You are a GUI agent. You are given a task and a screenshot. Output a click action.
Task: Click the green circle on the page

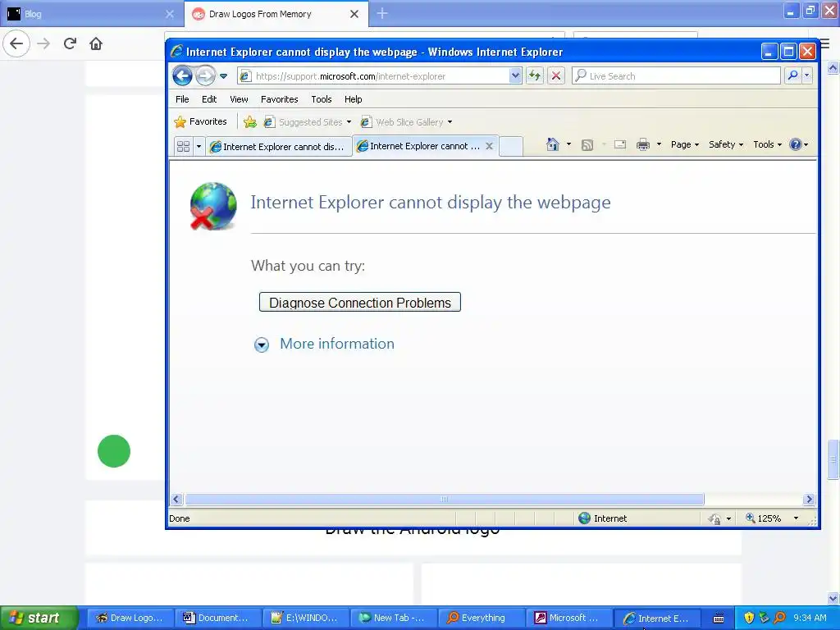[x=113, y=451]
